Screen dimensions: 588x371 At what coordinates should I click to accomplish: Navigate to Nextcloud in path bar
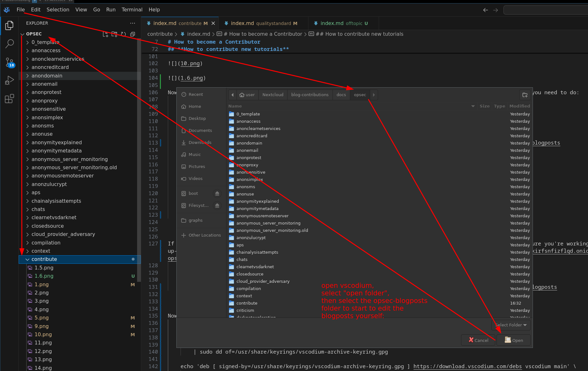click(273, 95)
